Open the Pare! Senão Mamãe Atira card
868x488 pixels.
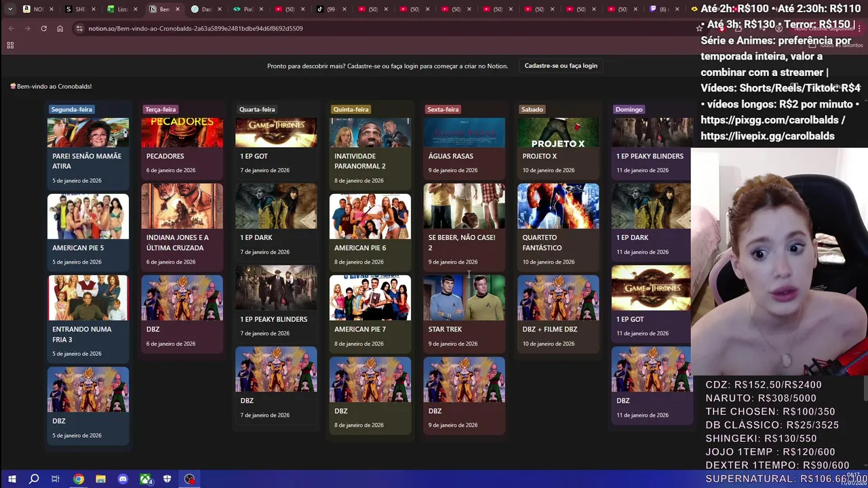tap(87, 154)
